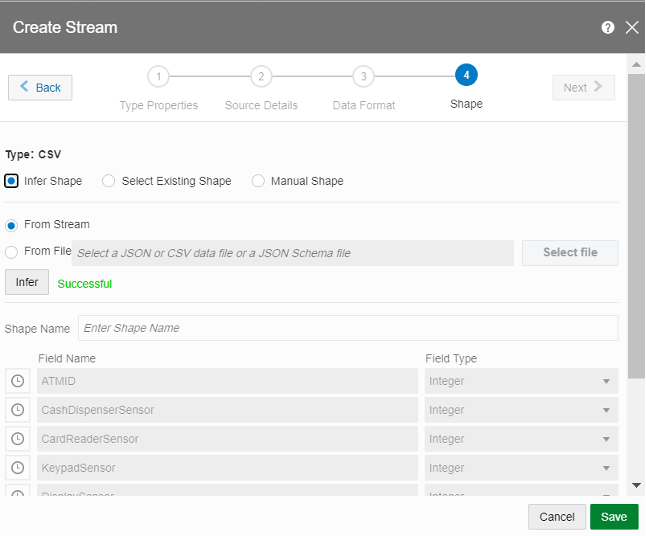
Task: Select the Infer Shape radio option
Action: click(11, 181)
